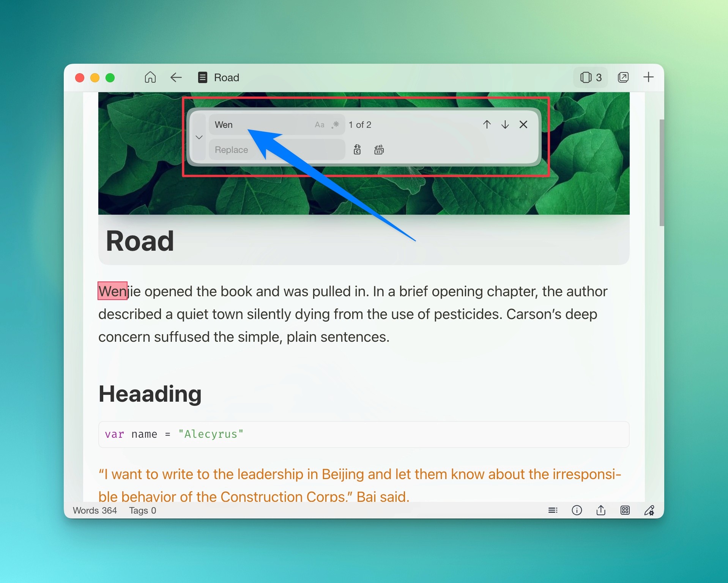Jump to next search match
The width and height of the screenshot is (728, 583).
tap(505, 124)
